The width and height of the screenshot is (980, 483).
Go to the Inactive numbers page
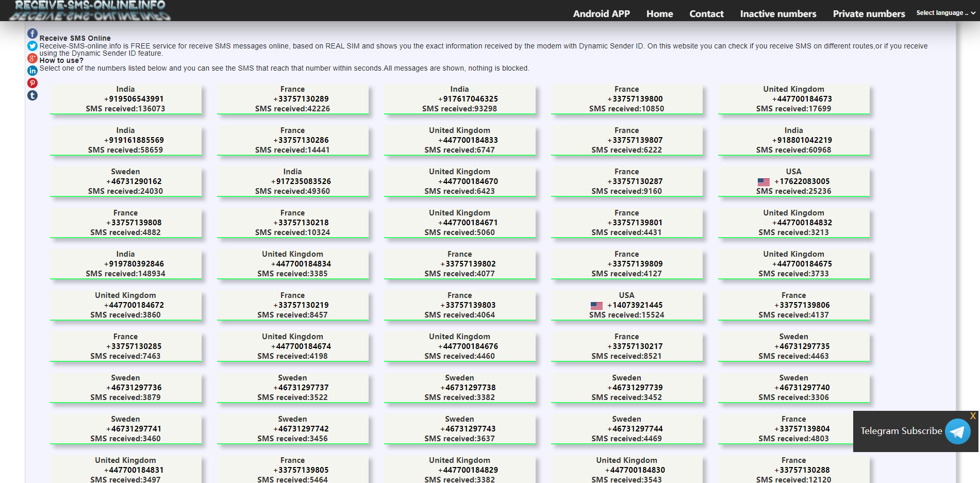coord(778,14)
